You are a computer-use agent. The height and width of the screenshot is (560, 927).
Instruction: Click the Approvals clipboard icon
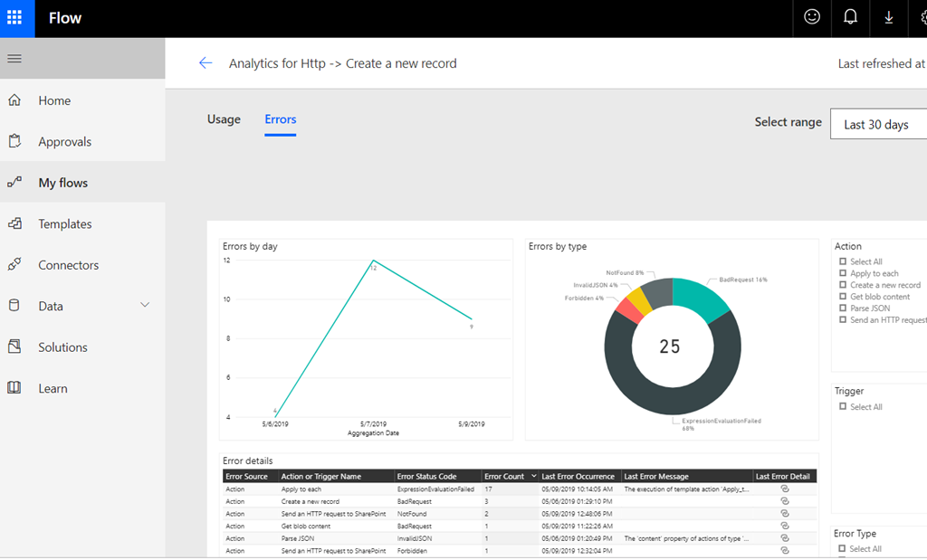pyautogui.click(x=14, y=141)
